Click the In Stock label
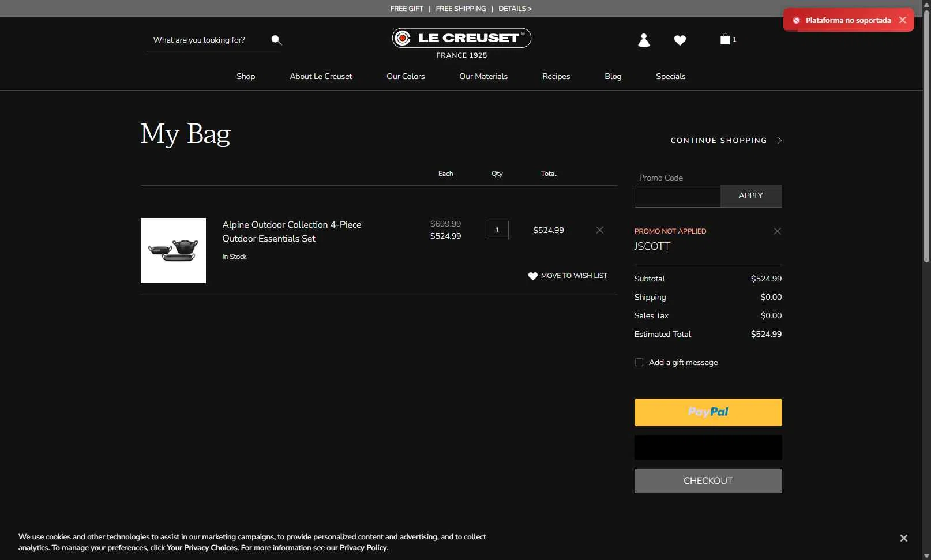 pyautogui.click(x=234, y=257)
